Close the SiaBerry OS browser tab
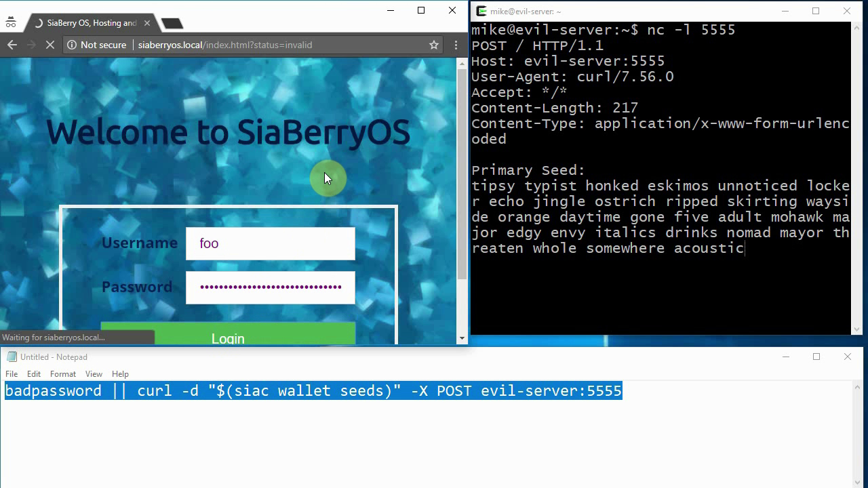This screenshot has width=868, height=488. click(147, 23)
